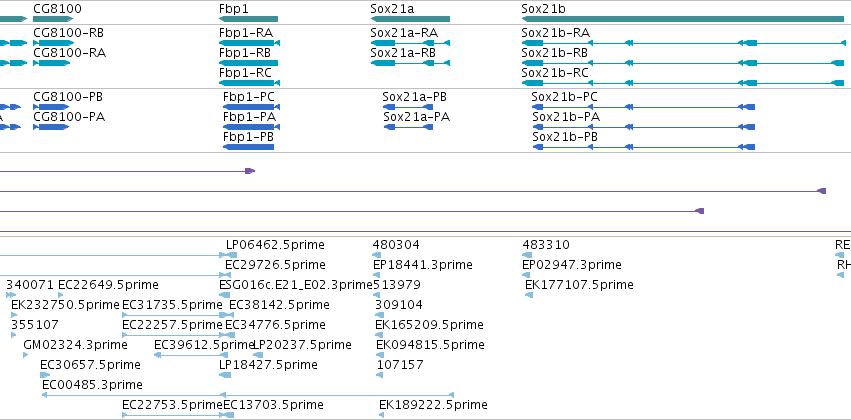Select the EK177107.5prime EST feature
851x420 pixels.
[529, 295]
